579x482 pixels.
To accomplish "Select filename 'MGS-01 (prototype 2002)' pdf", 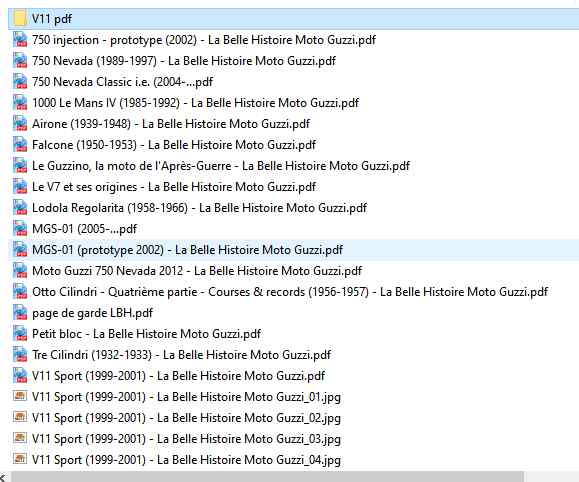I will pos(188,250).
